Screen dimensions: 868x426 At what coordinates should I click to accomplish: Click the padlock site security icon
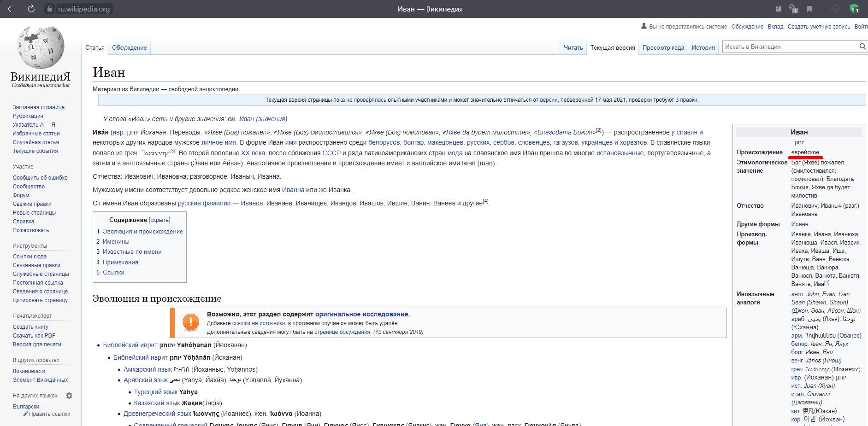point(50,9)
